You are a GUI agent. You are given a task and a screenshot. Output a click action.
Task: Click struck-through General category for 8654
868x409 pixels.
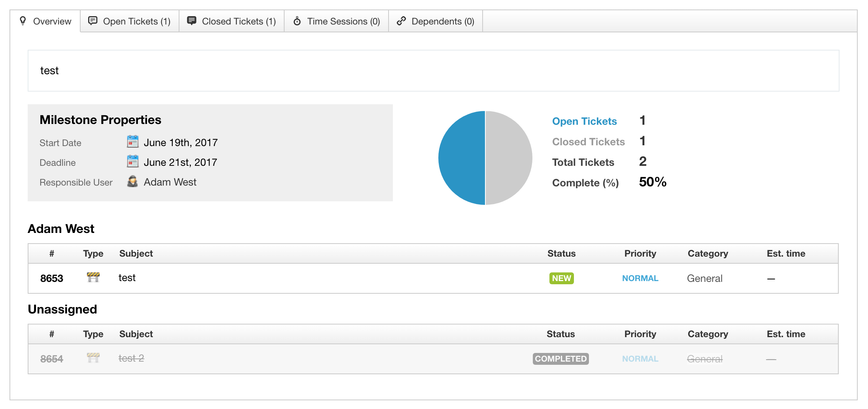704,359
